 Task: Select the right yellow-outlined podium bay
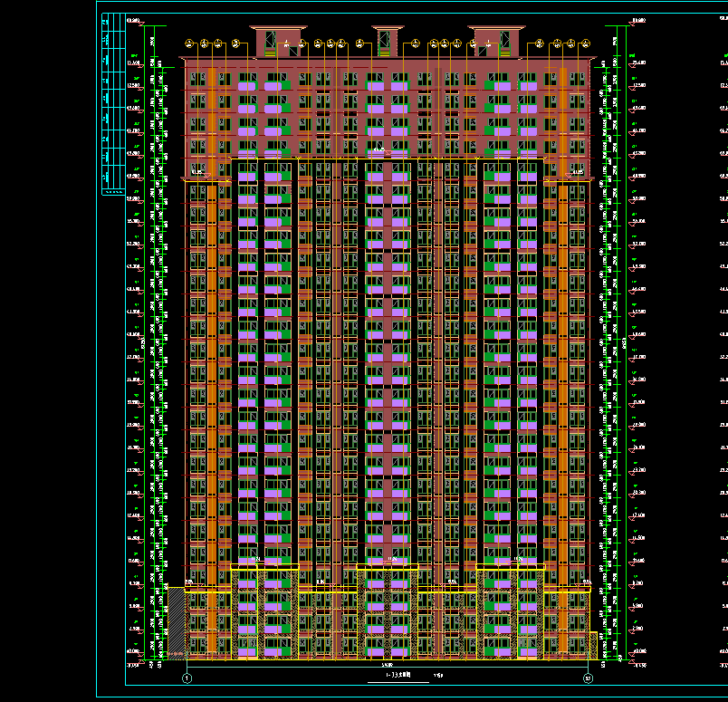(x=511, y=611)
